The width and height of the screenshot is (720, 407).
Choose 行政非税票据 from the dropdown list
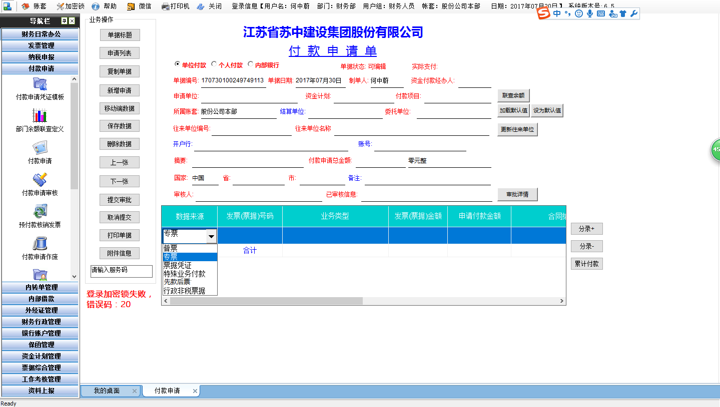[190, 290]
